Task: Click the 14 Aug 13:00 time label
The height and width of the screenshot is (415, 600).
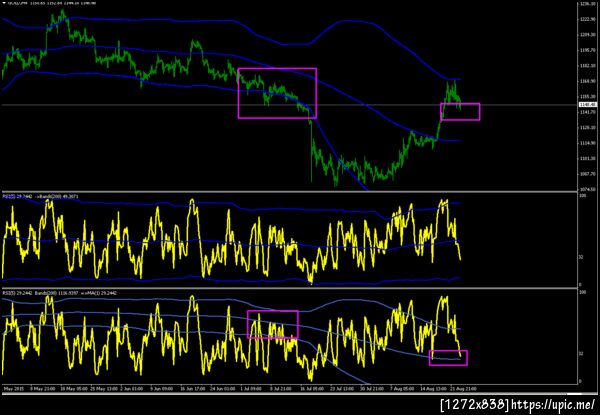Action: (432, 388)
